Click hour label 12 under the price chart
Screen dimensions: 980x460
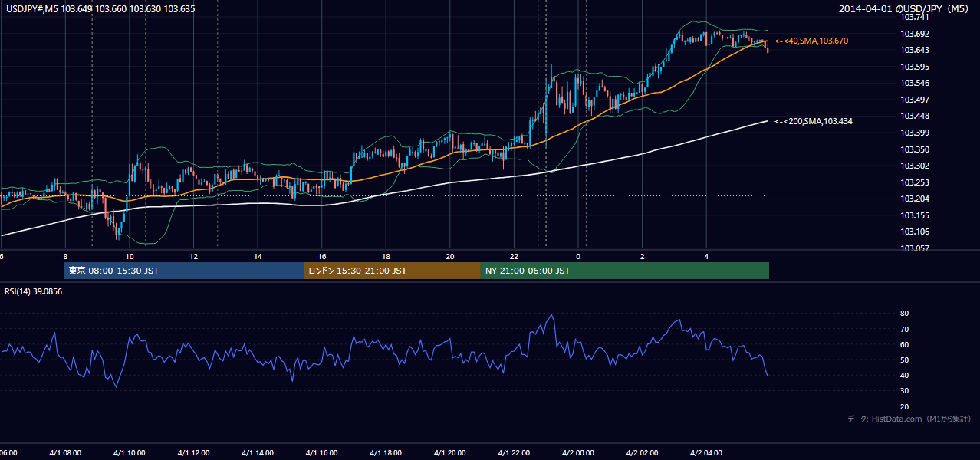click(x=193, y=256)
